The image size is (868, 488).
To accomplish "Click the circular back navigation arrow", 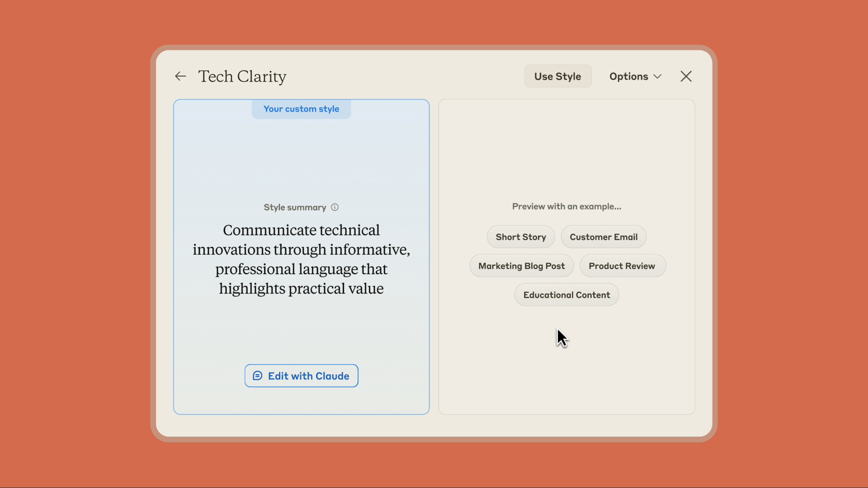I will [180, 75].
